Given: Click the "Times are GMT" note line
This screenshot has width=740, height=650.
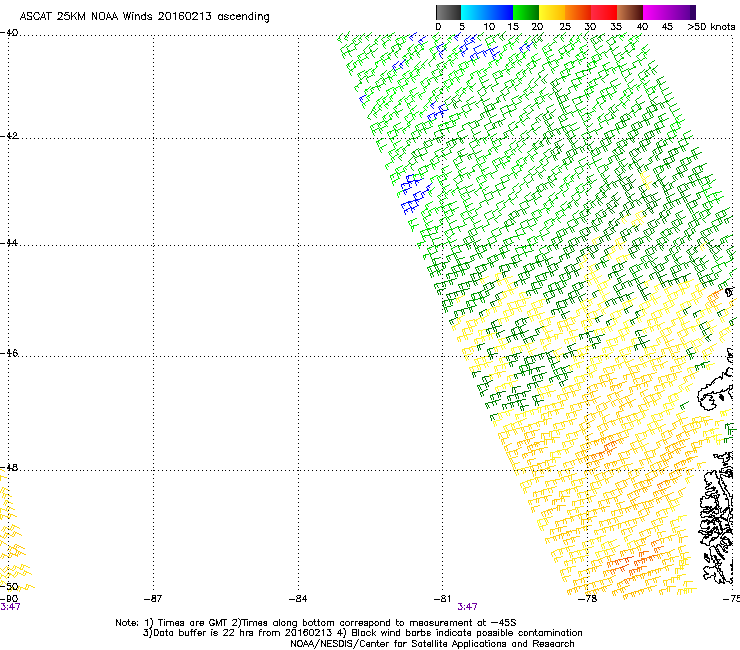Looking at the screenshot, I should pyautogui.click(x=316, y=623).
